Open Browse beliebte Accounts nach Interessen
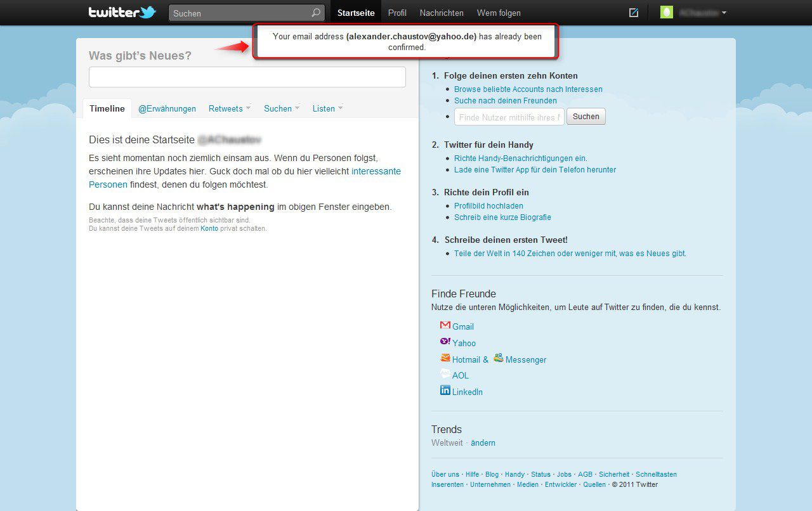 [528, 89]
